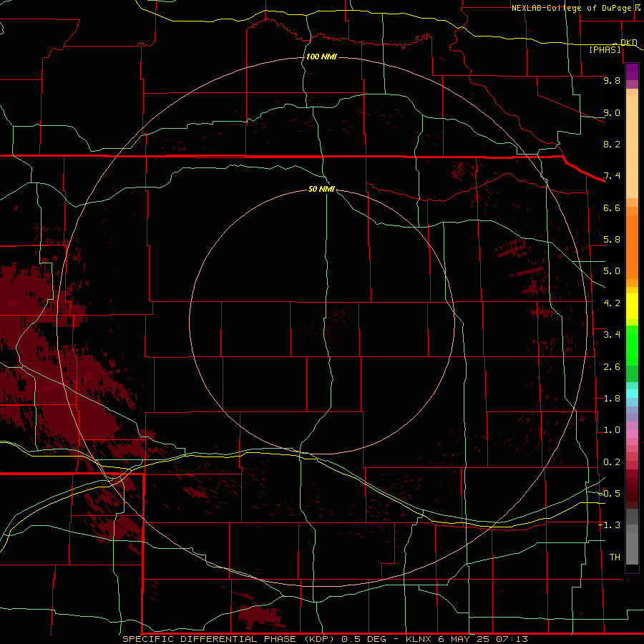The width and height of the screenshot is (644, 644).
Task: Click the 5.0 value on the color scale
Action: point(612,271)
